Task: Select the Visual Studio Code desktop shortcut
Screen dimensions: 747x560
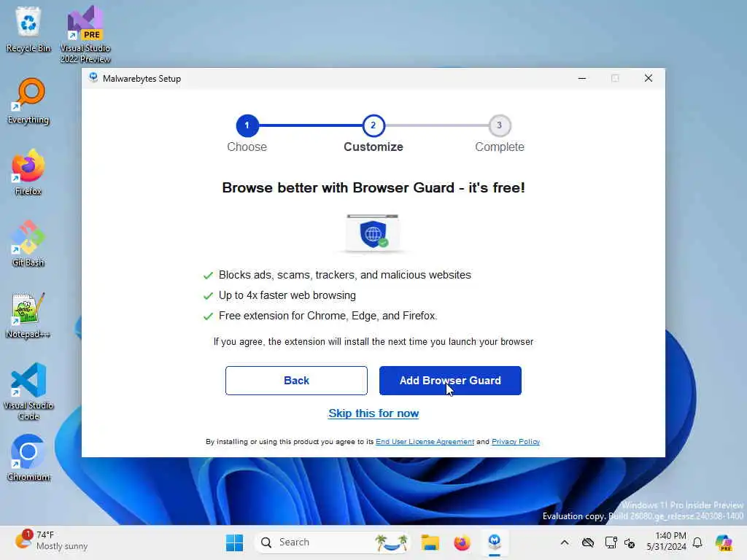Action: coord(28,392)
